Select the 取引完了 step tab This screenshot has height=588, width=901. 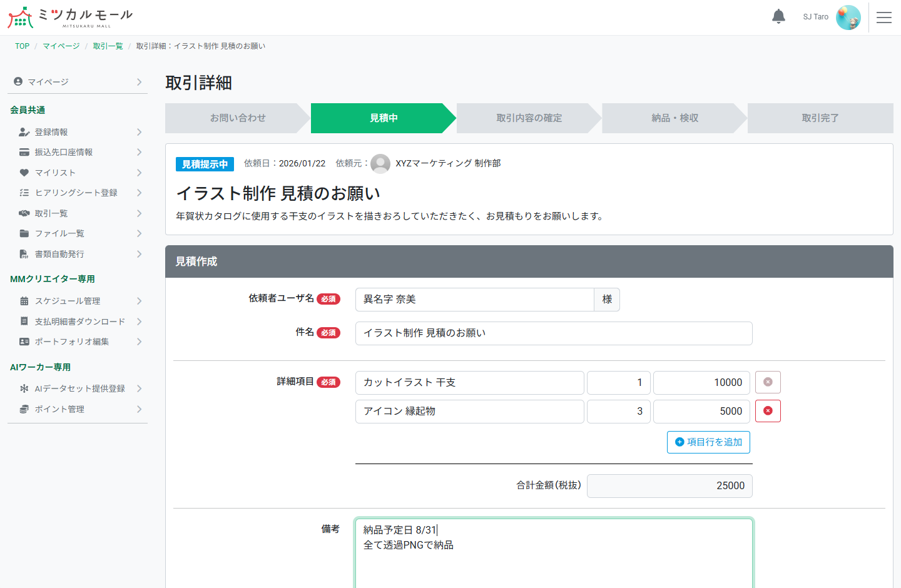tap(820, 118)
